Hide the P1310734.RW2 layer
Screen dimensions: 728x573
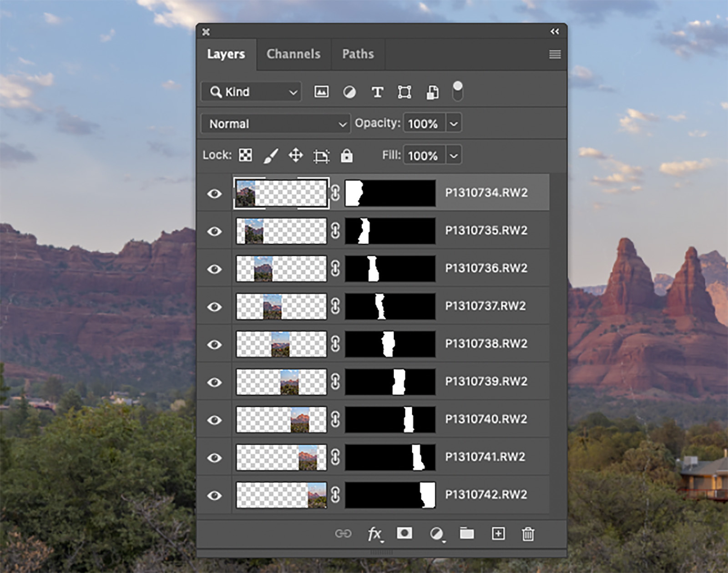(x=214, y=194)
